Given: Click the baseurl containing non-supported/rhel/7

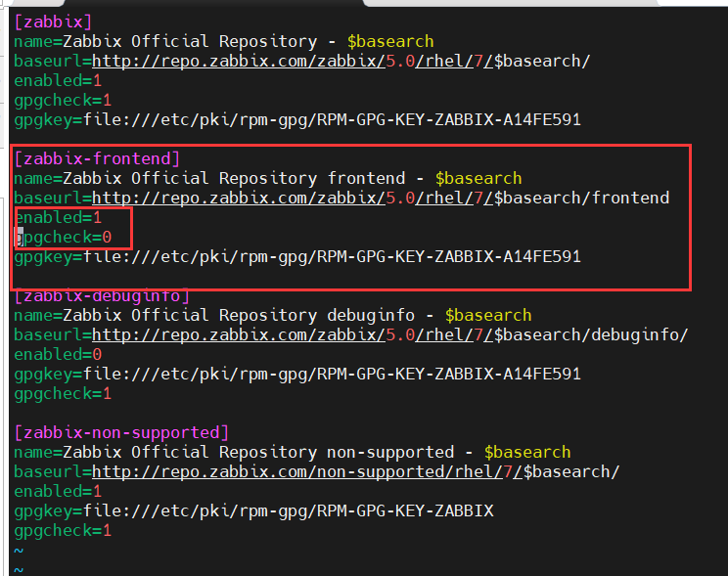Looking at the screenshot, I should pyautogui.click(x=317, y=471).
